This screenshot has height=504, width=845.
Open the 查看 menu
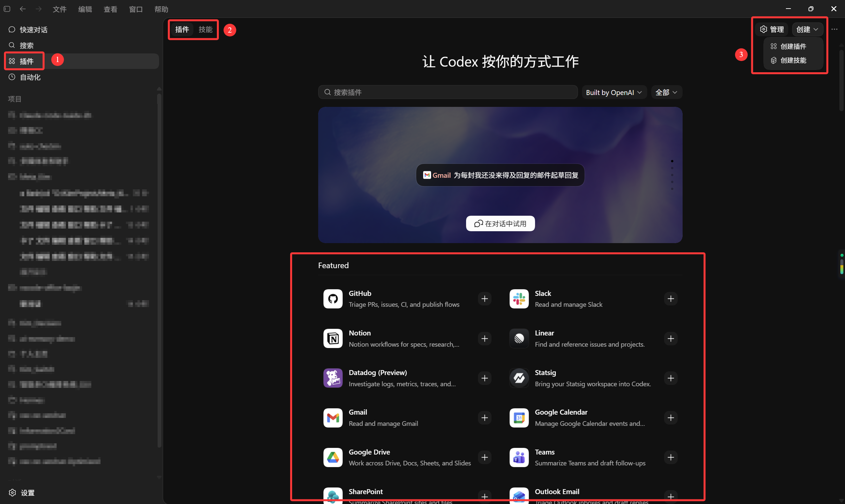111,9
